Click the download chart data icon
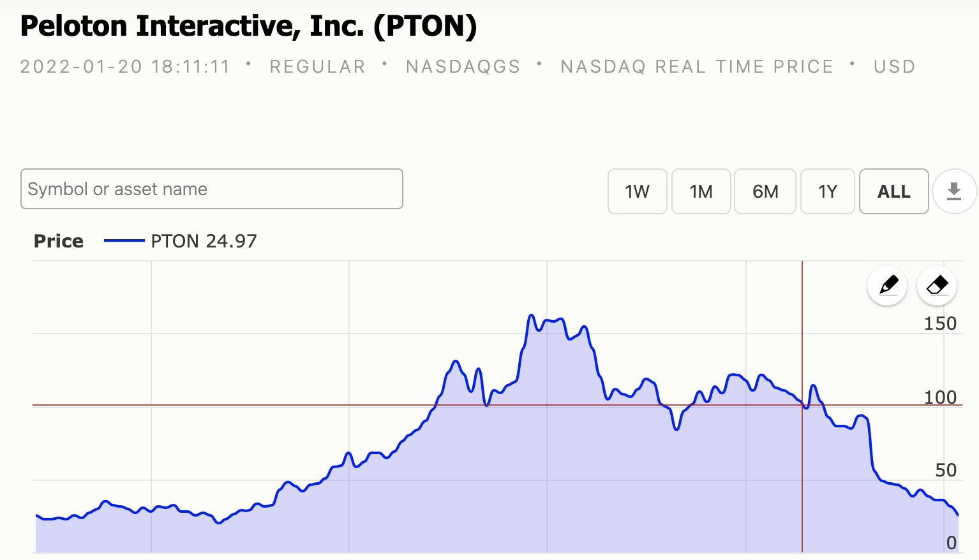 (954, 191)
